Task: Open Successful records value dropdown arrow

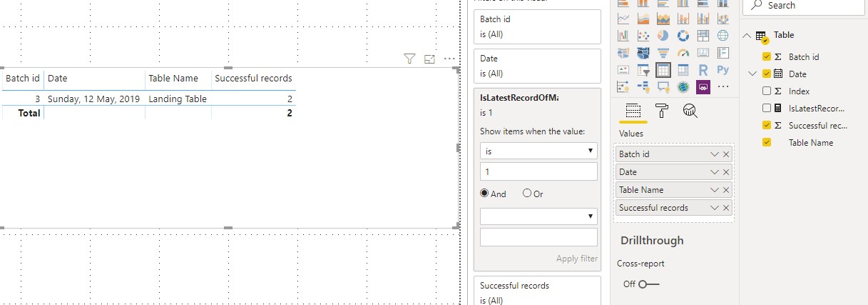Action: coord(715,208)
